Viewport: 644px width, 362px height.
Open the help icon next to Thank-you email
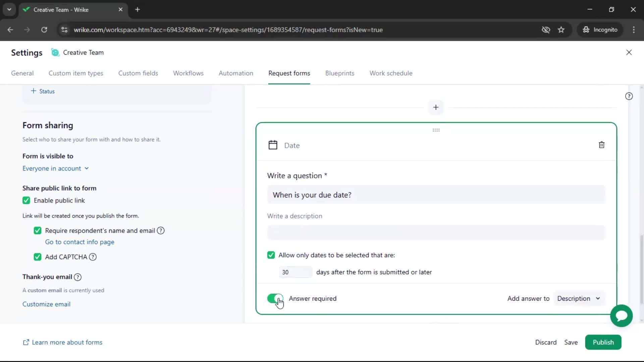(77, 277)
